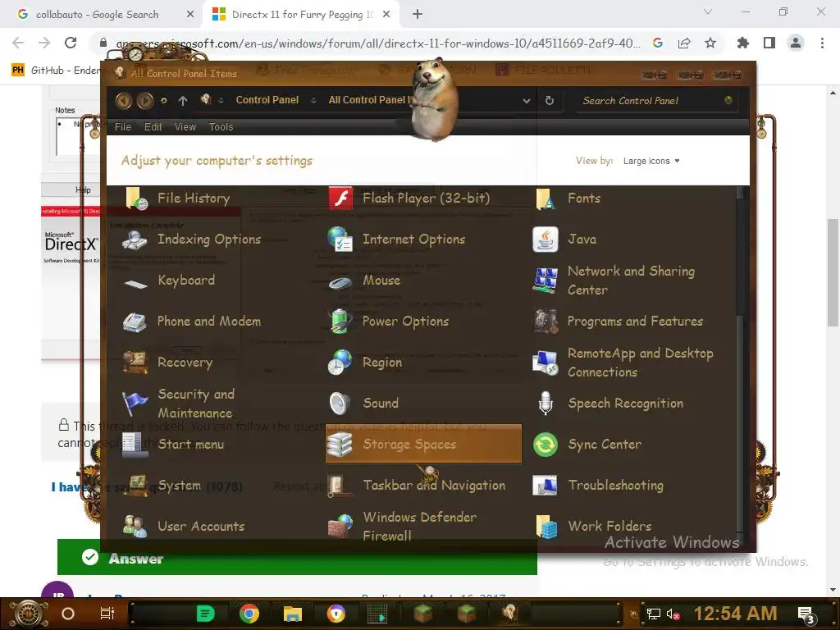
Task: Open Chrome profile avatar icon
Action: click(x=796, y=43)
